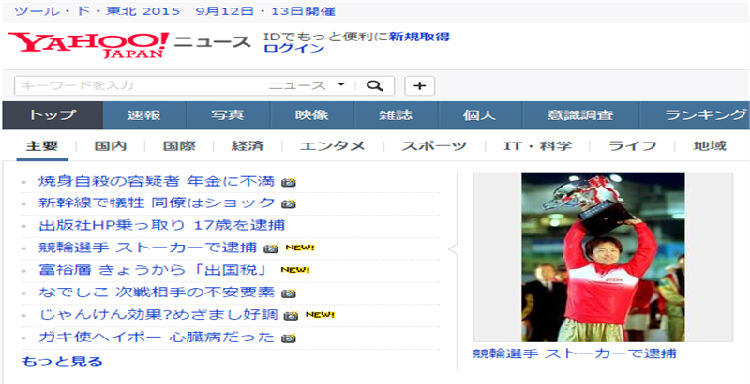Viewport: 750px width, 384px height.
Task: Open the ニュース search category dropdown
Action: [307, 86]
